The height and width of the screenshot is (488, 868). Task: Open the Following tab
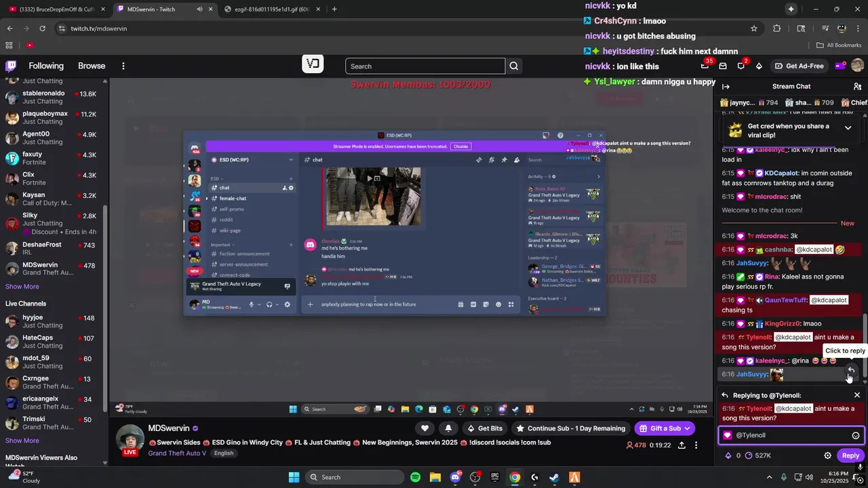click(x=46, y=66)
